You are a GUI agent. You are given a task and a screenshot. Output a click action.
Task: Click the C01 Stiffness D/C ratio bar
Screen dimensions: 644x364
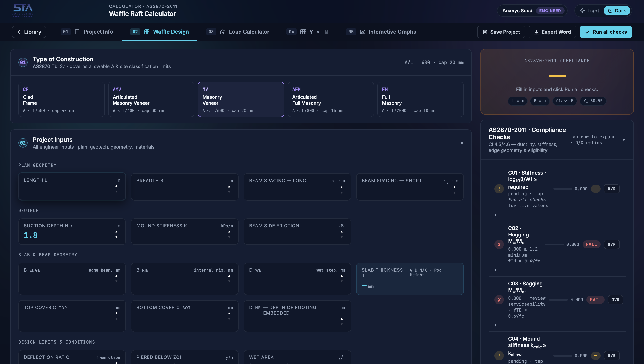(x=562, y=189)
